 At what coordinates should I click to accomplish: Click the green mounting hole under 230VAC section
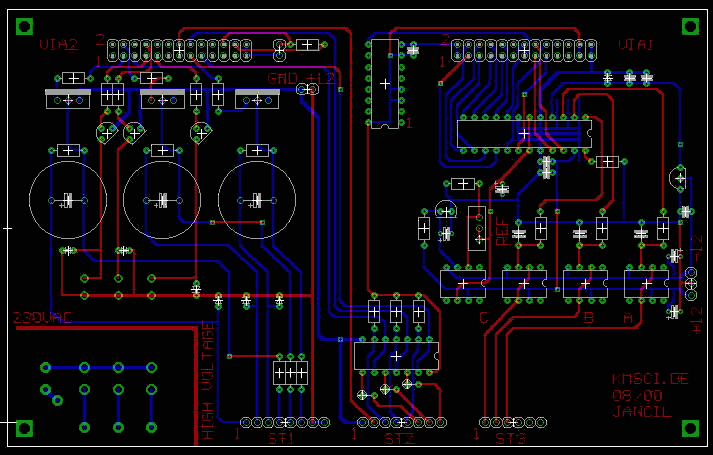25,428
